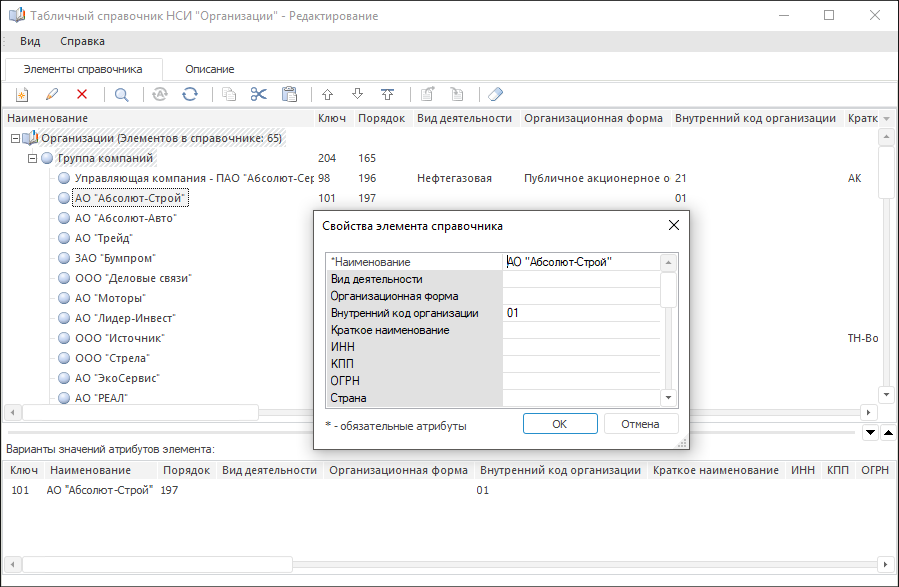The width and height of the screenshot is (899, 587).
Task: Click the eraser icon in toolbar
Action: [x=495, y=94]
